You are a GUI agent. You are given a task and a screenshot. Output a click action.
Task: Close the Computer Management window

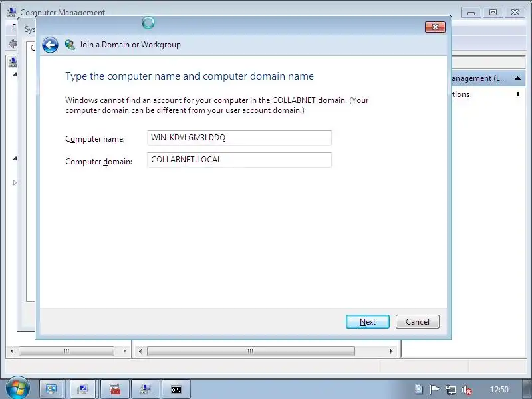click(515, 13)
